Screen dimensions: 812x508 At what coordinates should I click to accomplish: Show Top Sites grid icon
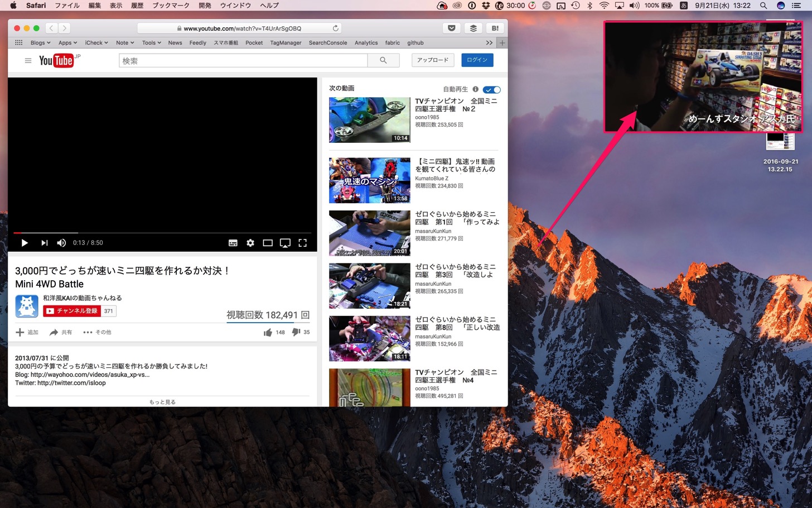pos(18,42)
